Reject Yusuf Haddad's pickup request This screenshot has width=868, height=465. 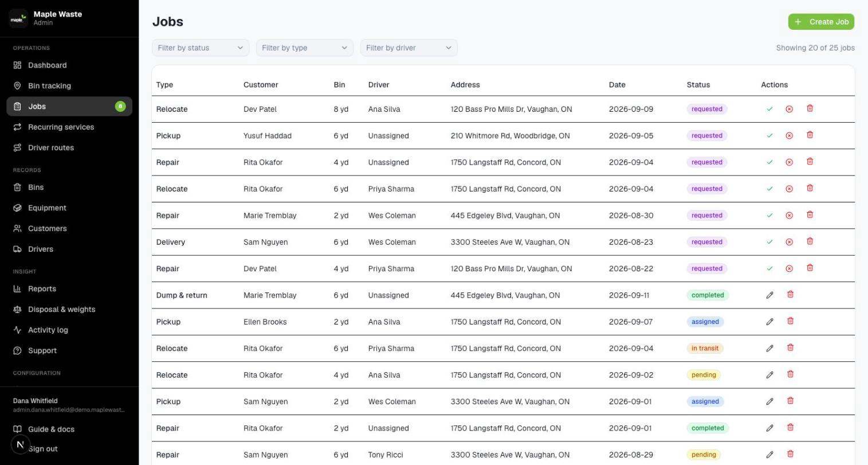click(x=789, y=135)
